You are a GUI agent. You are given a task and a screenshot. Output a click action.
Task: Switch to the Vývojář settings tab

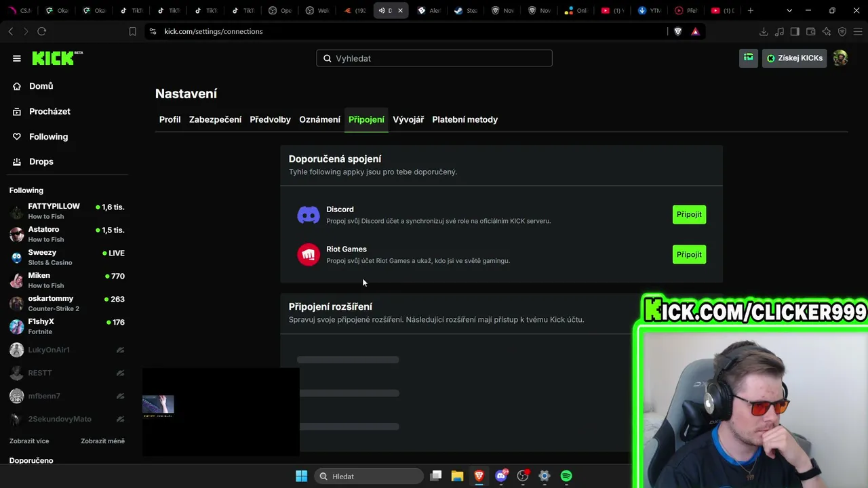tap(408, 119)
